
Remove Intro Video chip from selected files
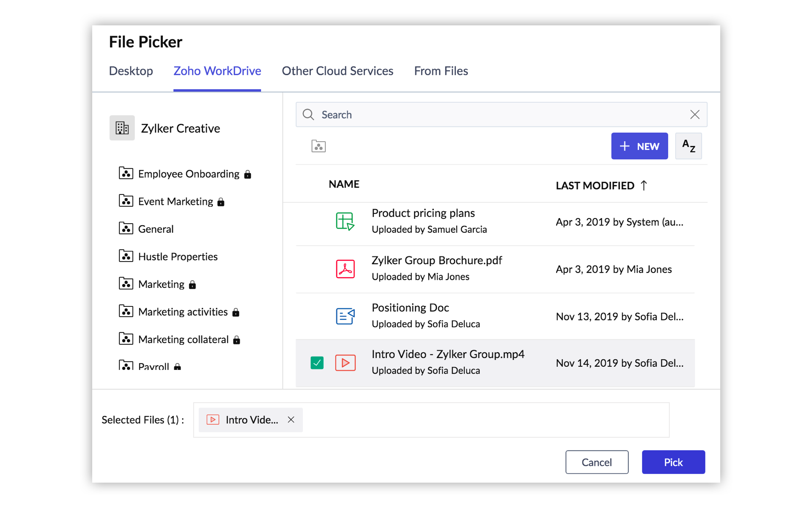click(291, 420)
